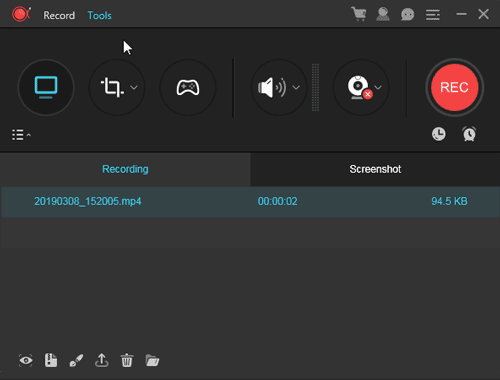Open the main settings menu icon
The width and height of the screenshot is (500, 380).
pyautogui.click(x=433, y=15)
